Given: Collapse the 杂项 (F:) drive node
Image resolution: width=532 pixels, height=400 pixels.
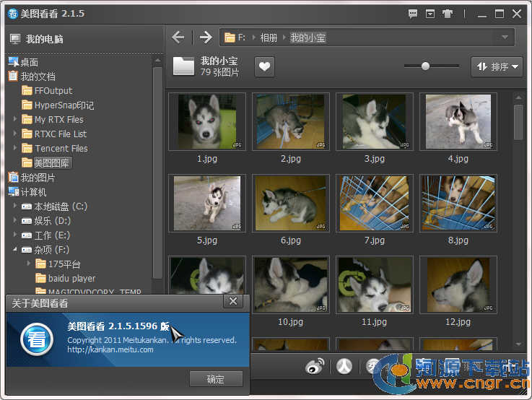Looking at the screenshot, I should (16, 250).
